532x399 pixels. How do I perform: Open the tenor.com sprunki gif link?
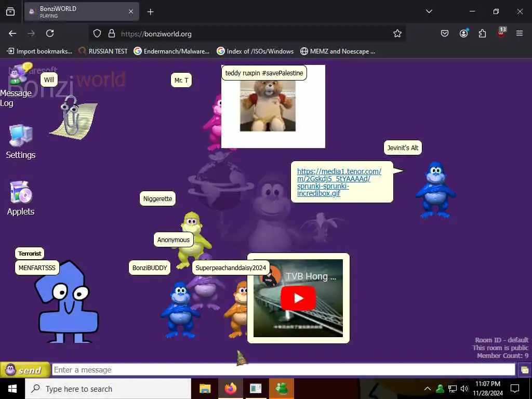click(x=339, y=182)
